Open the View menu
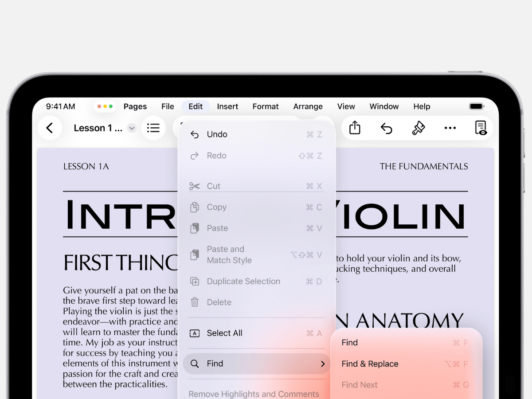The image size is (532, 399). 346,106
